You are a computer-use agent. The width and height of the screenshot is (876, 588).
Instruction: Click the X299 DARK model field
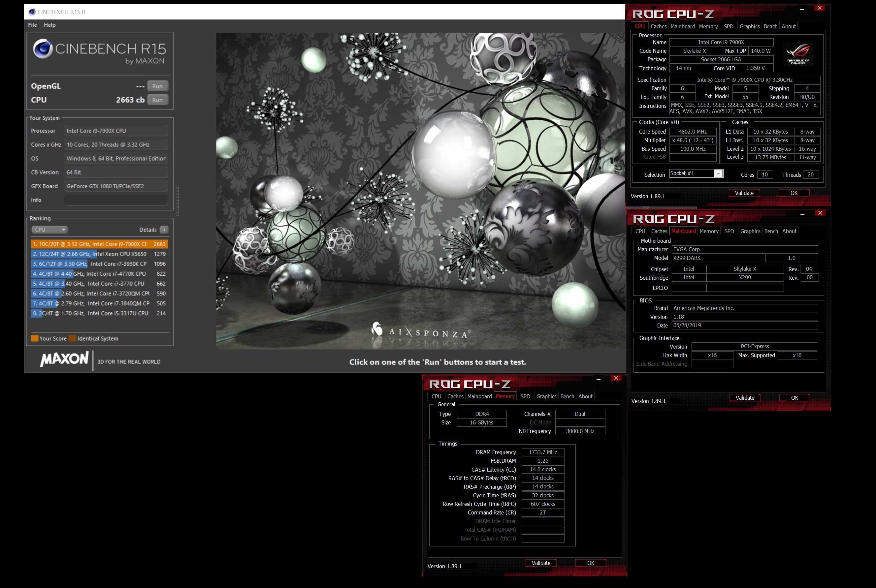pos(718,258)
